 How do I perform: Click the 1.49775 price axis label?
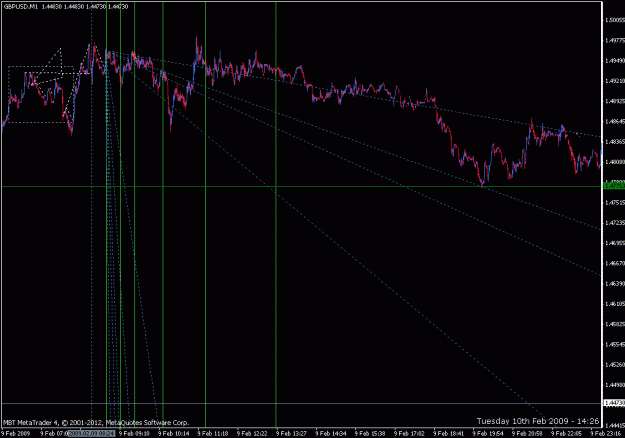point(615,40)
